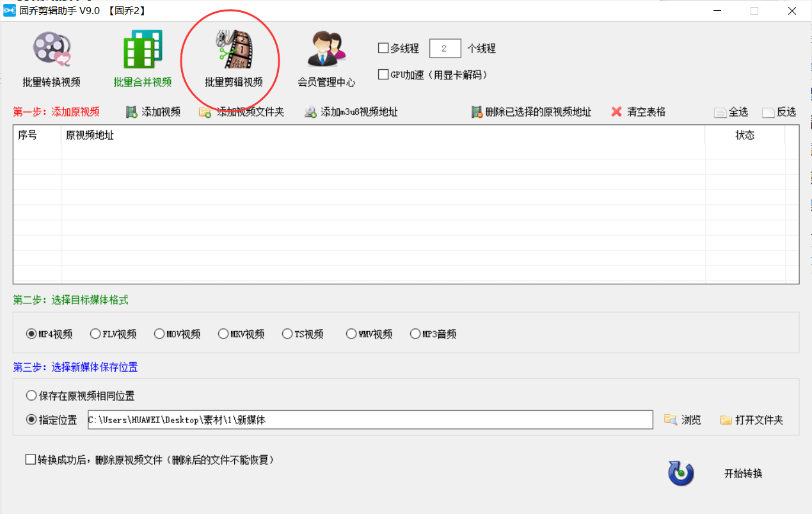Open the 批量合并视频 batch merge tool

(142, 58)
